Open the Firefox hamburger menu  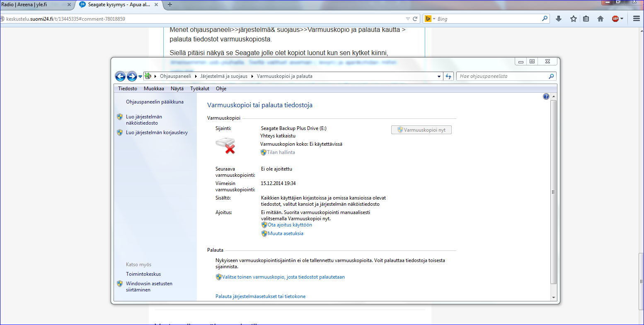click(x=637, y=19)
